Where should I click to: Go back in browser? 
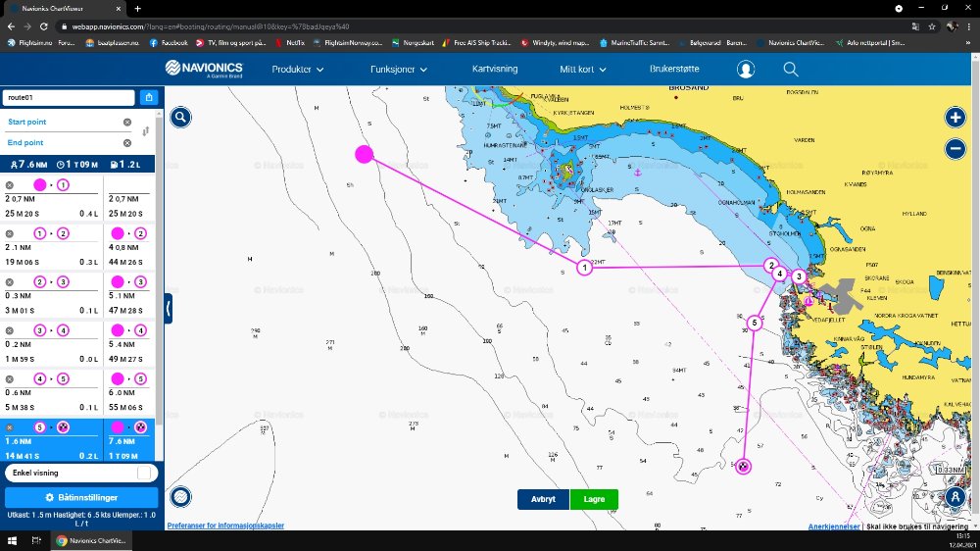[11, 26]
